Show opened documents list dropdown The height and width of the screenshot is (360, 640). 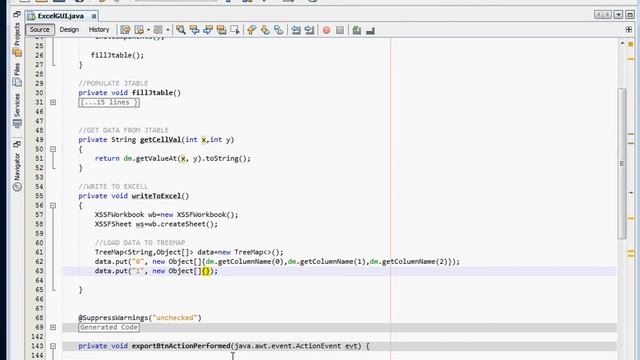pos(618,15)
